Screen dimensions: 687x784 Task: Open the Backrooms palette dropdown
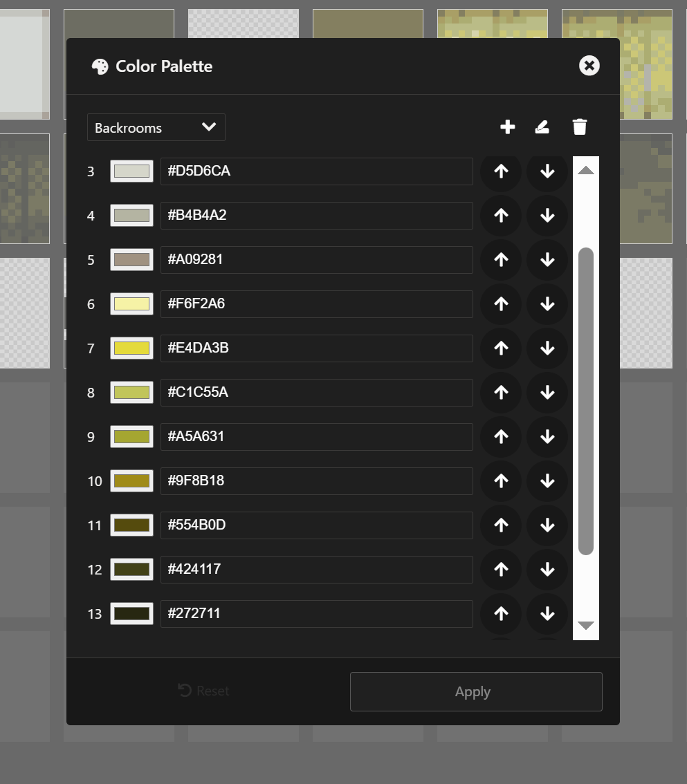point(156,127)
